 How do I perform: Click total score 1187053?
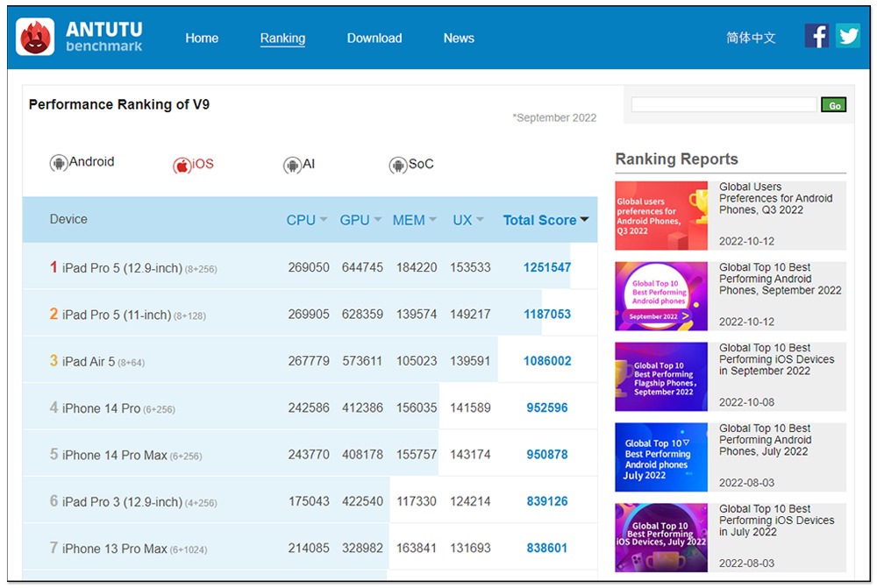(x=547, y=314)
